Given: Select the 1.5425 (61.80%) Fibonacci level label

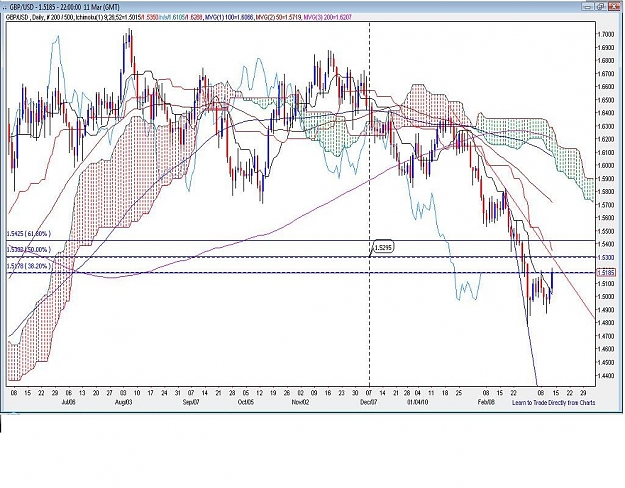Looking at the screenshot, I should (29, 234).
